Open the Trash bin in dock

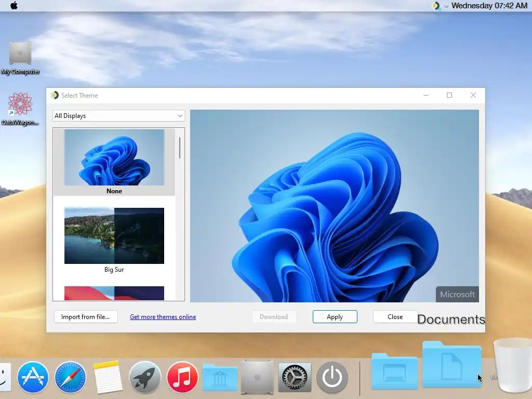tap(513, 365)
